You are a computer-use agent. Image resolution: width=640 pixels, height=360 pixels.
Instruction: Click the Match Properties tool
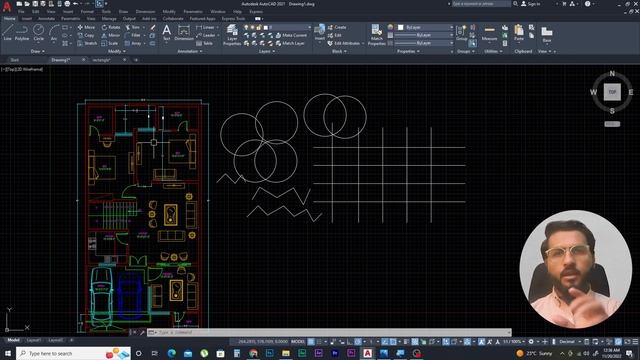(x=376, y=34)
